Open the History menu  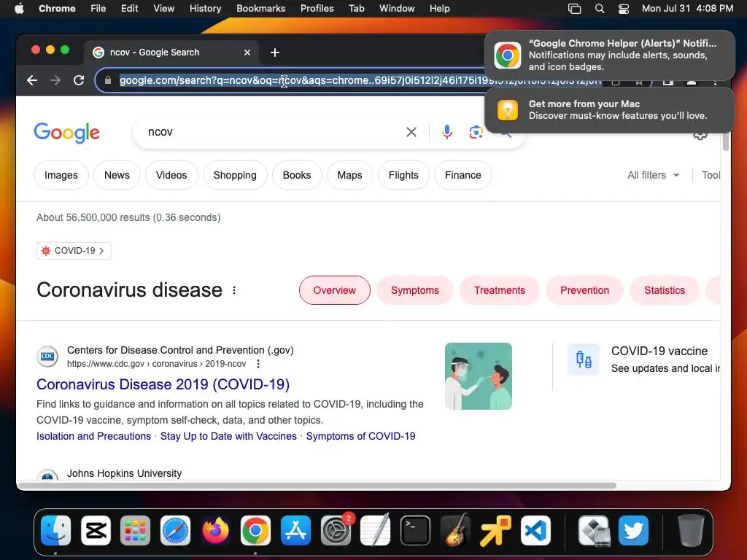pos(205,9)
